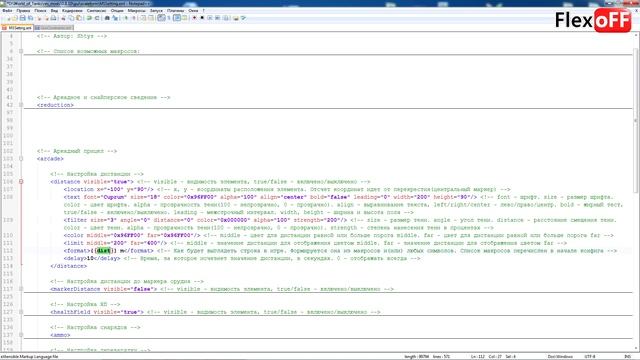Toggle Show All Characters toolbar button
This screenshot has height=360, width=640.
(169, 18)
